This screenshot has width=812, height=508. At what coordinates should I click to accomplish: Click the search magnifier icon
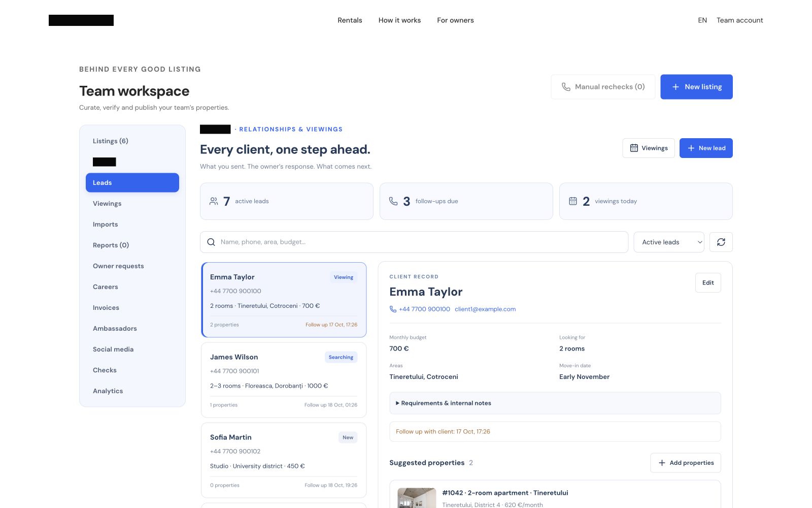(x=211, y=242)
